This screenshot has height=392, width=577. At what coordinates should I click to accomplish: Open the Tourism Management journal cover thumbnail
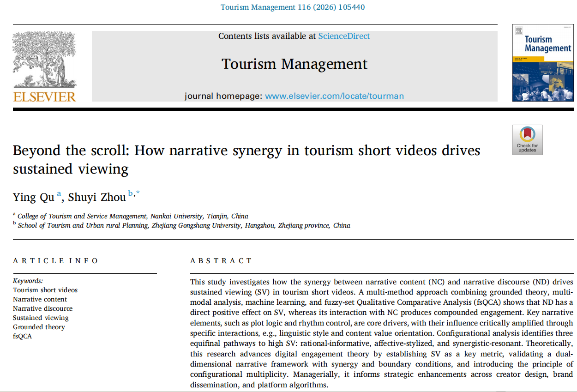(542, 63)
